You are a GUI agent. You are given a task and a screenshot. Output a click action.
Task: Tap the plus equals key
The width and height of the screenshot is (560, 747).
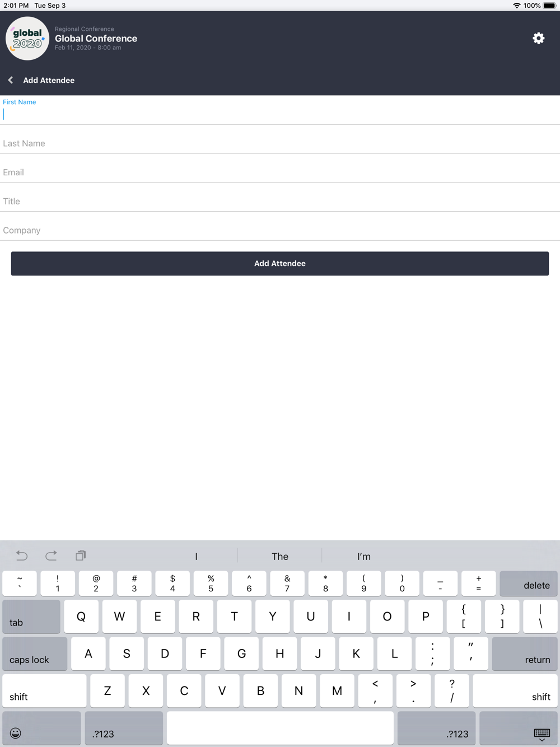[x=479, y=583]
